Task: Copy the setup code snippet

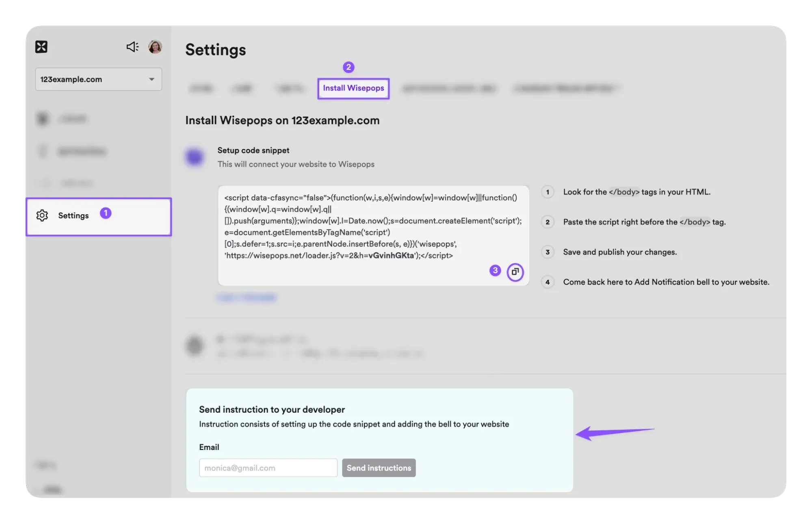Action: pyautogui.click(x=515, y=272)
